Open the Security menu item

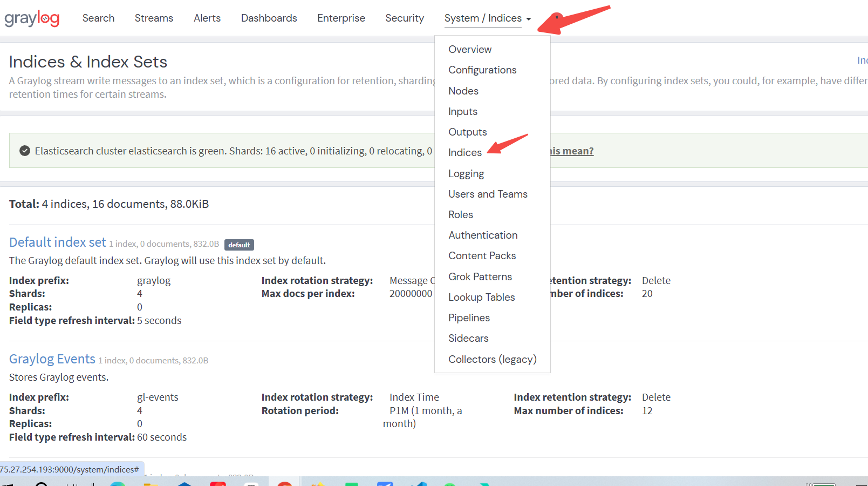(405, 18)
